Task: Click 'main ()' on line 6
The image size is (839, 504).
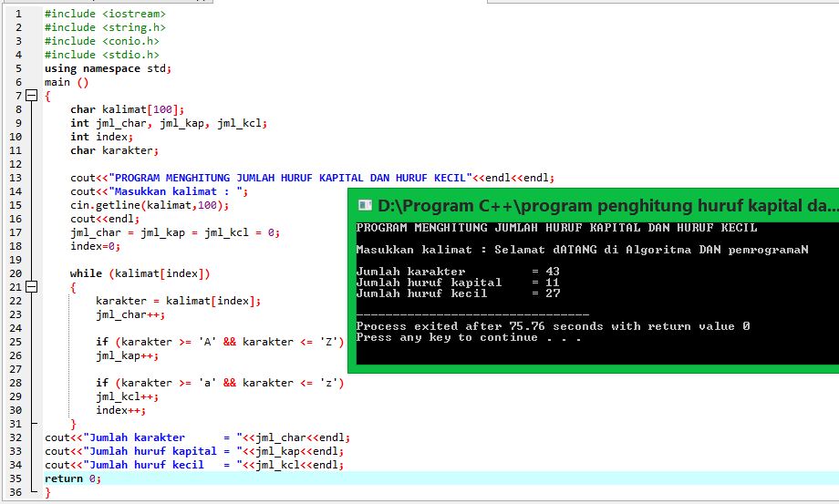Action: [67, 82]
